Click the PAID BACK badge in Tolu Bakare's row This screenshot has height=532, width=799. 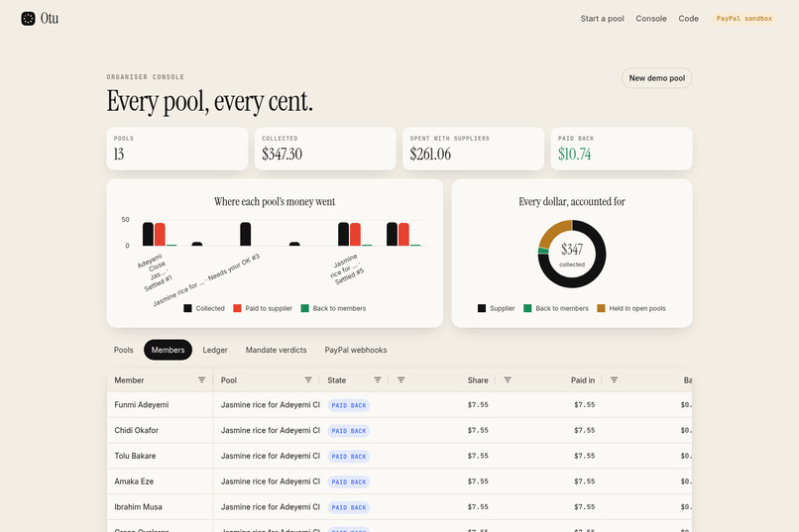point(349,456)
